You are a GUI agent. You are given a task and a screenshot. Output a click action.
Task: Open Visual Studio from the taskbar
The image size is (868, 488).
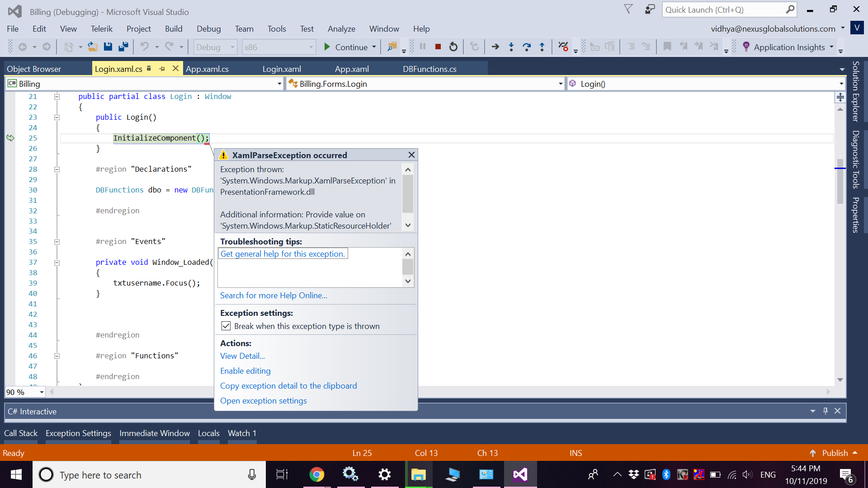[520, 474]
